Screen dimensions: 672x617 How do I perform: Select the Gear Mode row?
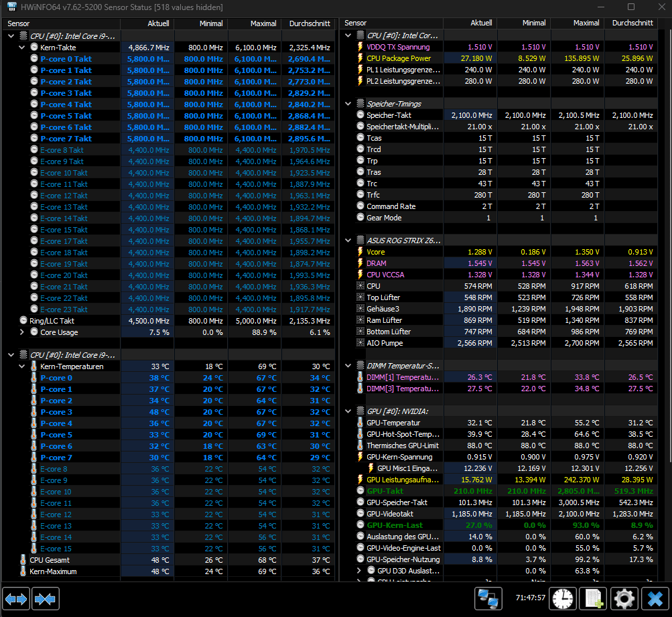(499, 218)
